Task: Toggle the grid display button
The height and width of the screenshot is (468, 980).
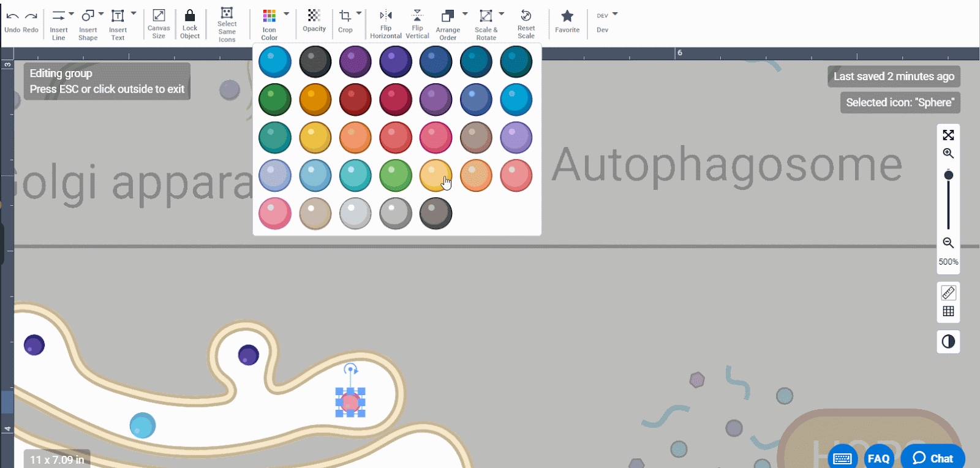Action: [x=948, y=311]
